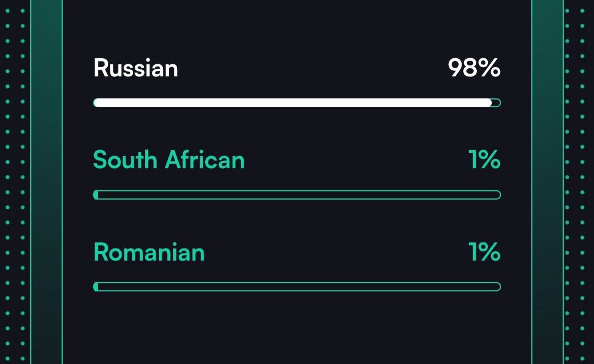
Task: Click the filled start of Romanian bar
Action: coord(96,286)
